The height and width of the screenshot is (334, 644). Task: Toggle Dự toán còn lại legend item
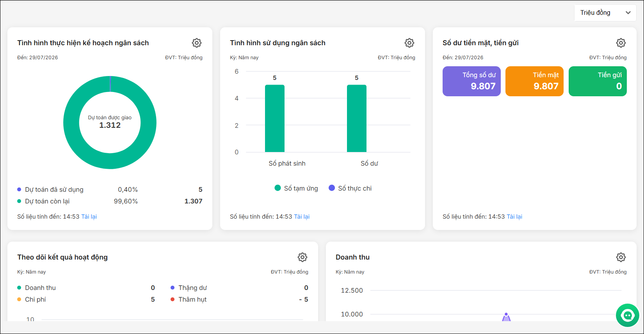pos(43,201)
